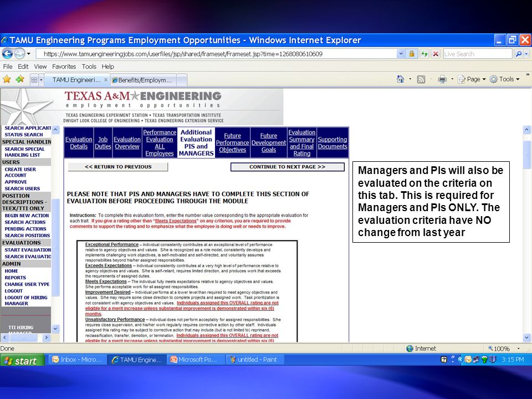Click the Meets Expectations link in instructions
532x399 pixels.
click(176, 221)
